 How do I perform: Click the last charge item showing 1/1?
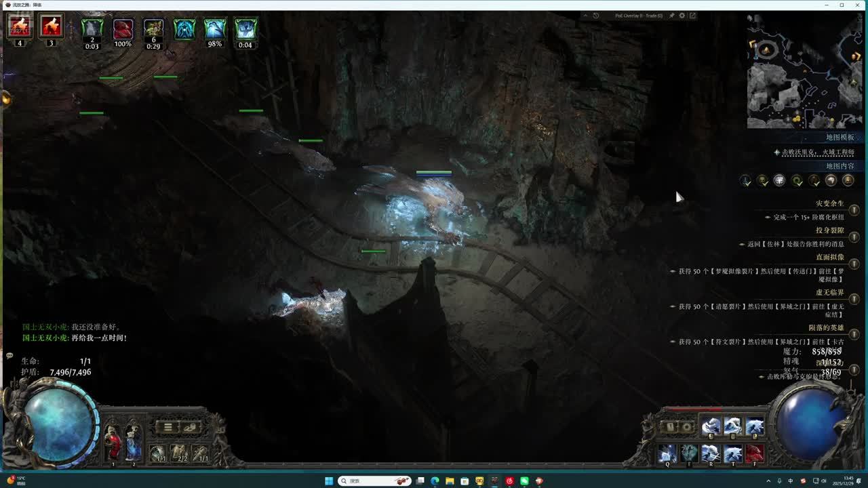point(201,453)
